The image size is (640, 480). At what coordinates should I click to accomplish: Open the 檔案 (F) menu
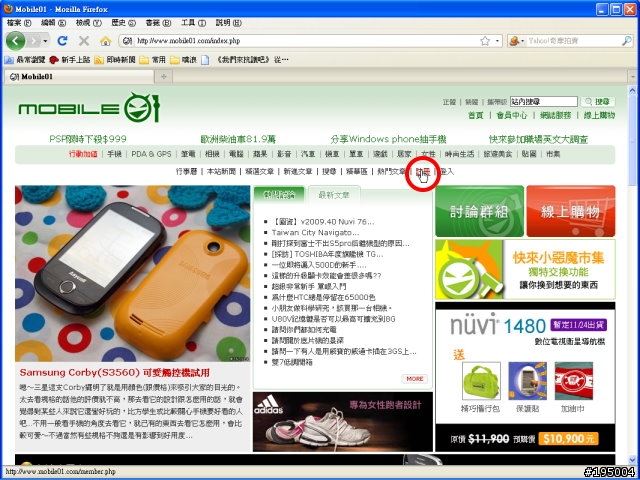(19, 23)
